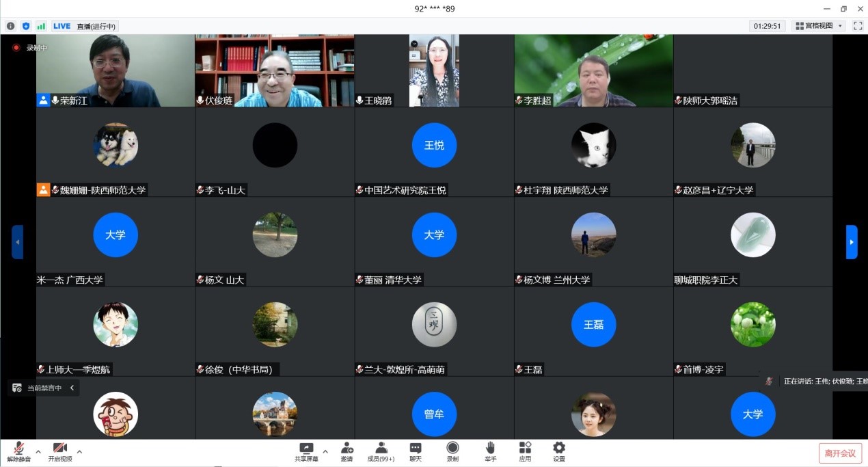Open the Chat (聊天) panel

point(416,449)
